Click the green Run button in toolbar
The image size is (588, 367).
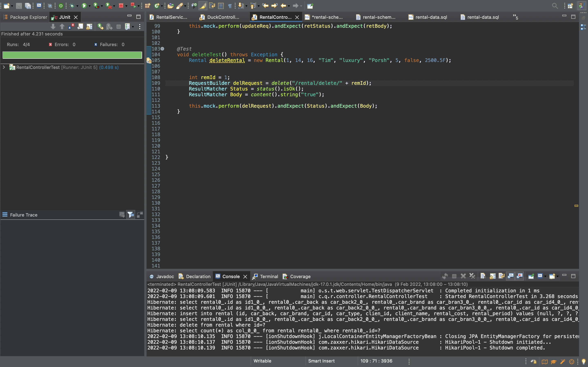[84, 6]
